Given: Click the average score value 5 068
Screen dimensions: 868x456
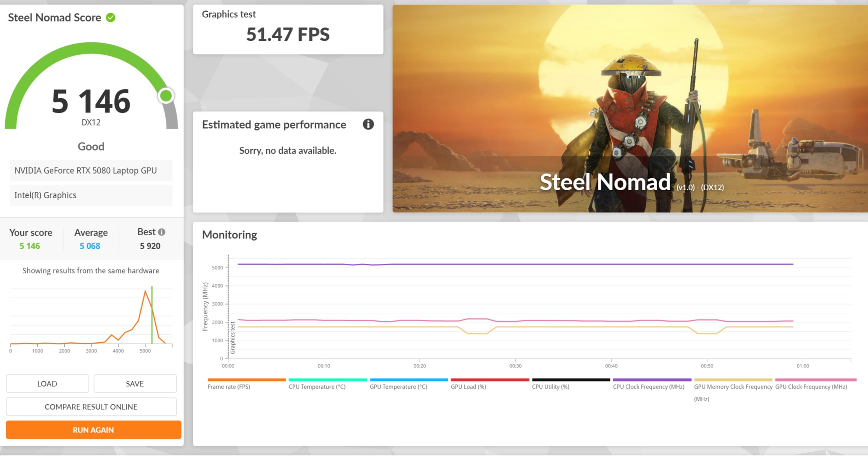Looking at the screenshot, I should coord(90,246).
